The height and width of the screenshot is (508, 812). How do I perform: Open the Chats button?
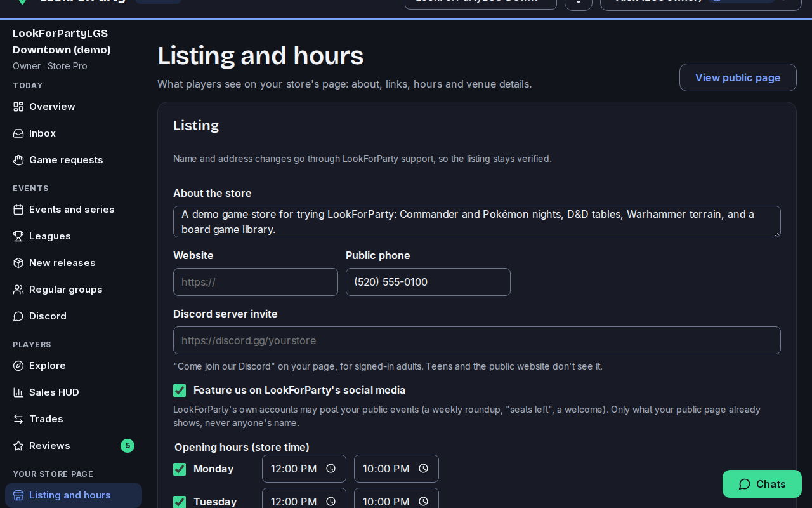tap(762, 484)
